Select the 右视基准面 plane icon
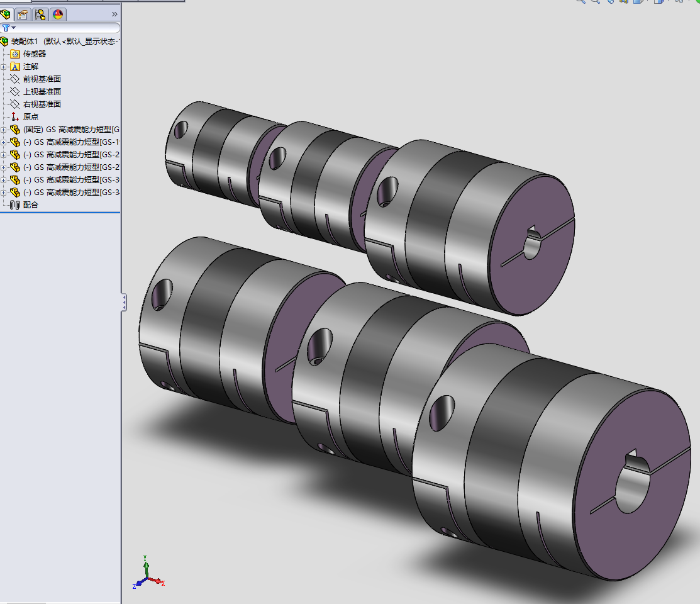This screenshot has width=700, height=604. tap(15, 104)
